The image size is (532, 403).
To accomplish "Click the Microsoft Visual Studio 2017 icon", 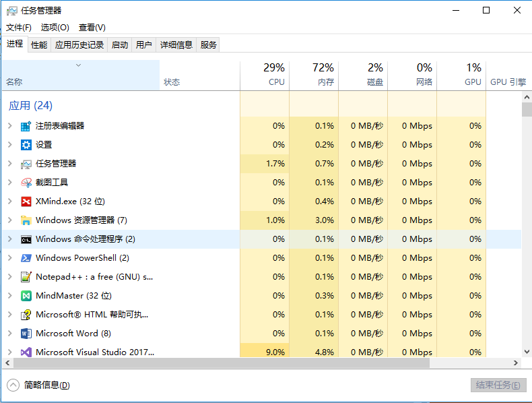I will coord(26,352).
